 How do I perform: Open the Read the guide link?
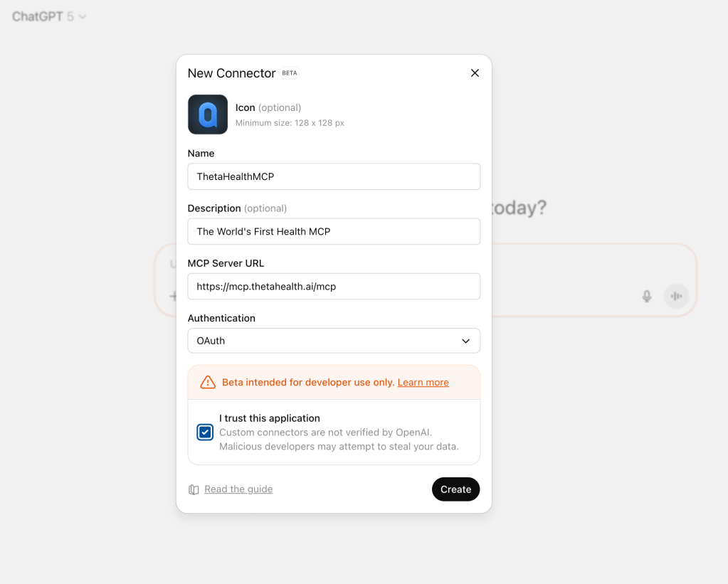tap(238, 489)
